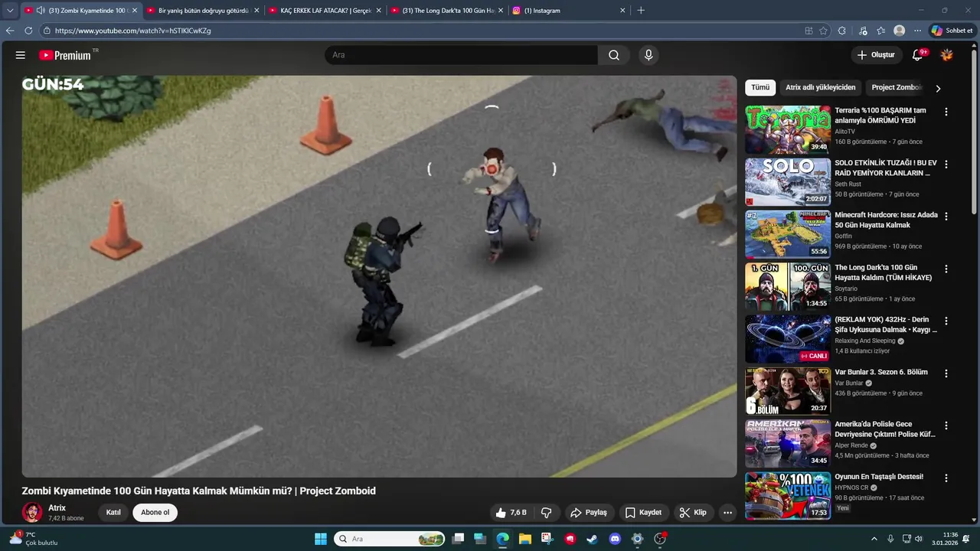Open Copilot Sohbet et button

(952, 31)
